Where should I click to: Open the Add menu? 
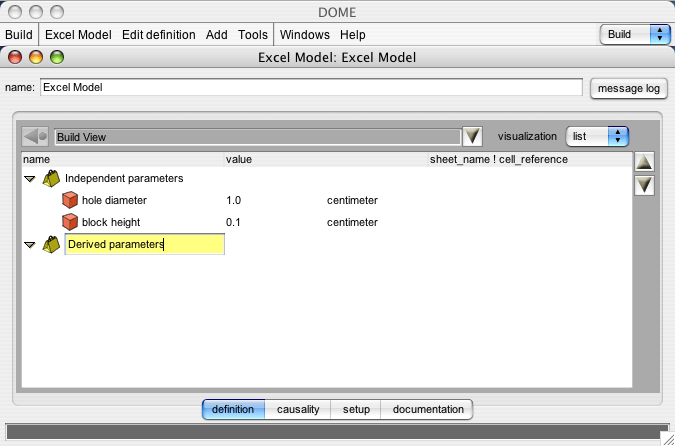point(217,34)
